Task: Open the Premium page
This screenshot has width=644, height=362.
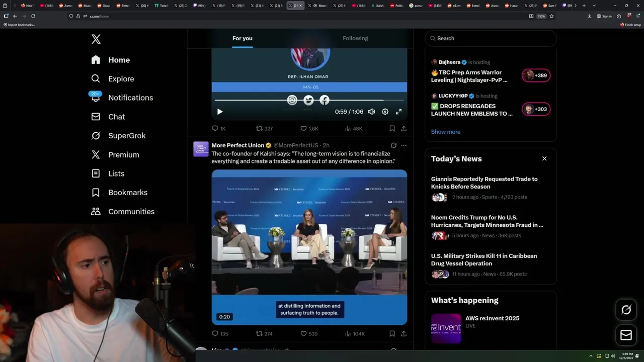Action: coord(115,155)
